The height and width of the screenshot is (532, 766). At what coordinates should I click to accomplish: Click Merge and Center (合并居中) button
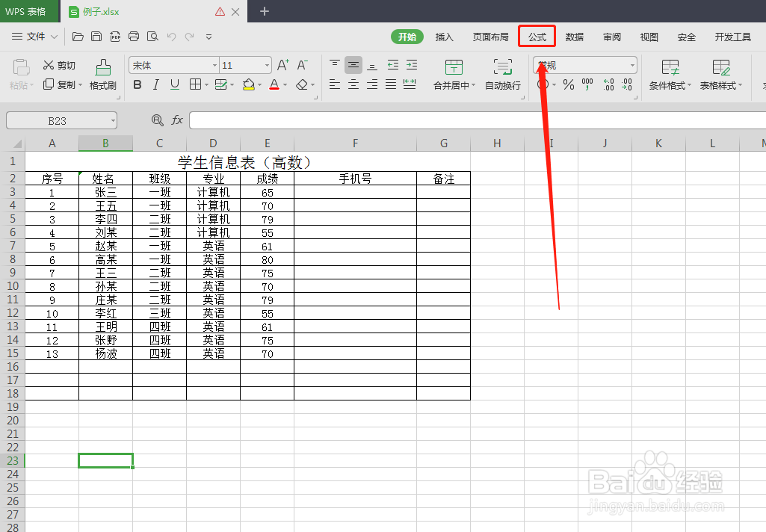pos(454,74)
